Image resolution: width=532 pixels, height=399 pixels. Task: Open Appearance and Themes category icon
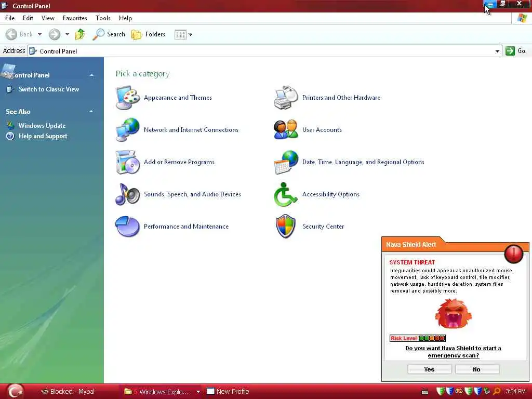128,98
